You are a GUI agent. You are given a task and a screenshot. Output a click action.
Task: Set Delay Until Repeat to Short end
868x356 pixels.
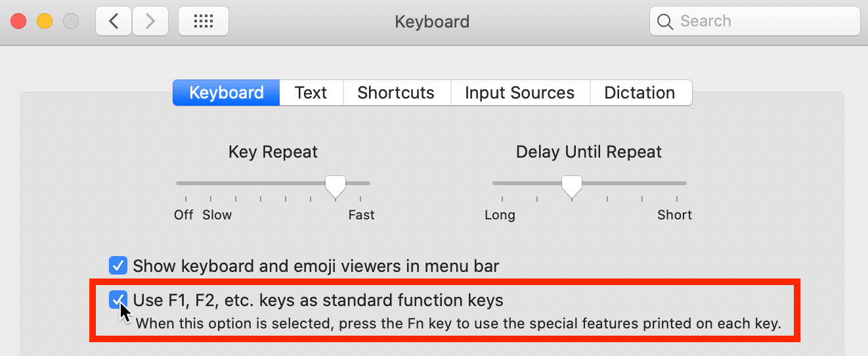click(x=677, y=198)
